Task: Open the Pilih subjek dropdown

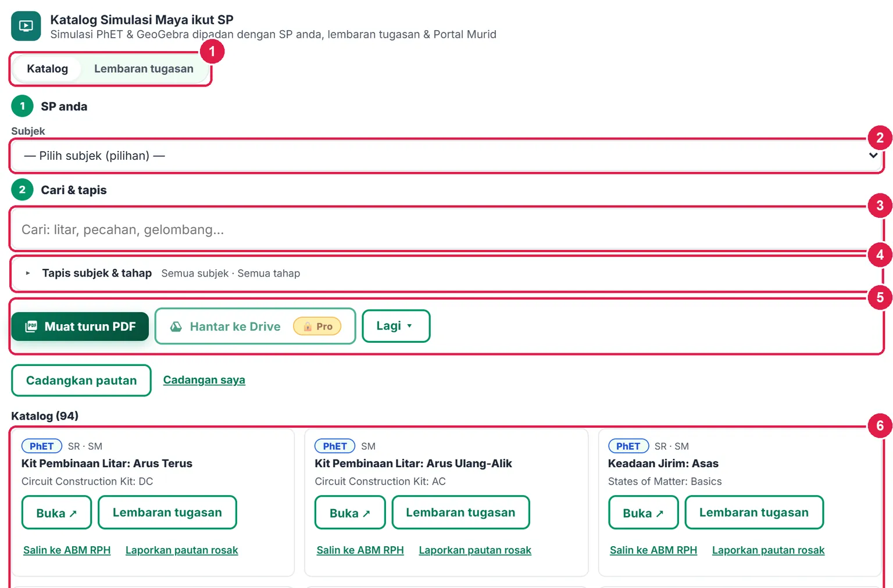Action: coord(446,156)
